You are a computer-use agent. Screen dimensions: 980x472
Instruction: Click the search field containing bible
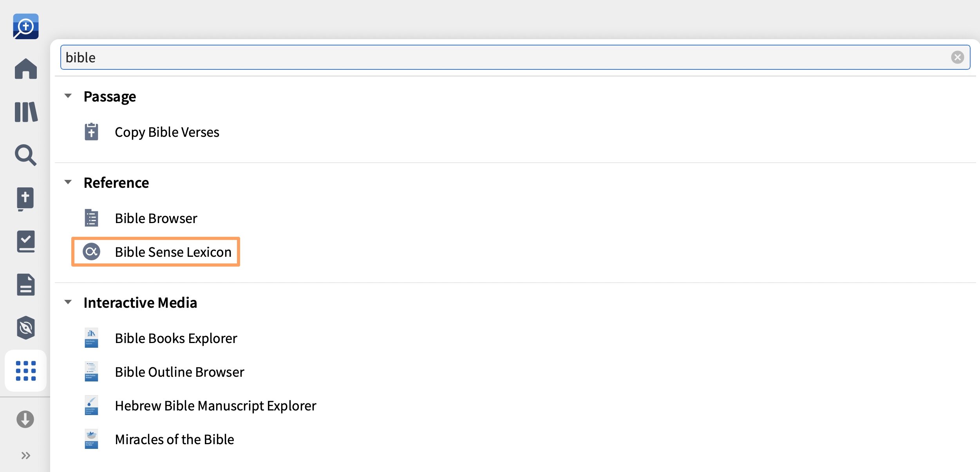(x=515, y=57)
